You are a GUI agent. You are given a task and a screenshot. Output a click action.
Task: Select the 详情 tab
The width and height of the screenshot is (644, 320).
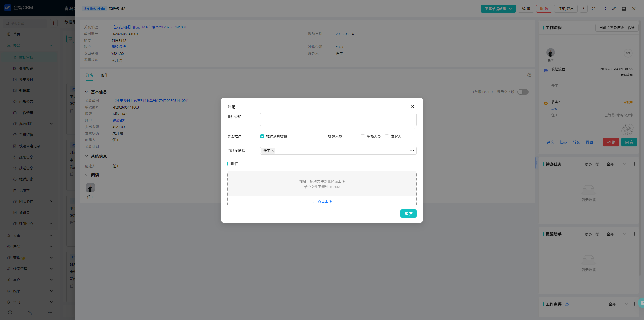89,75
